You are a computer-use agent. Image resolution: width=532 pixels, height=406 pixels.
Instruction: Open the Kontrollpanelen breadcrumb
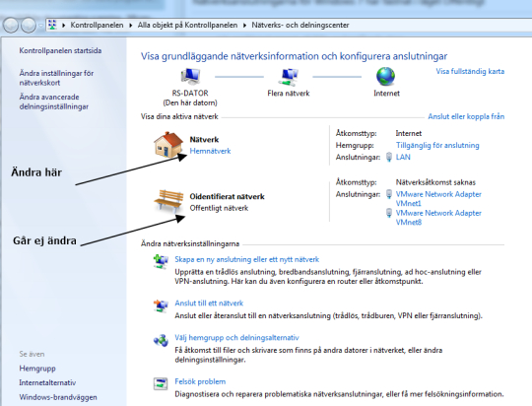[x=97, y=25]
